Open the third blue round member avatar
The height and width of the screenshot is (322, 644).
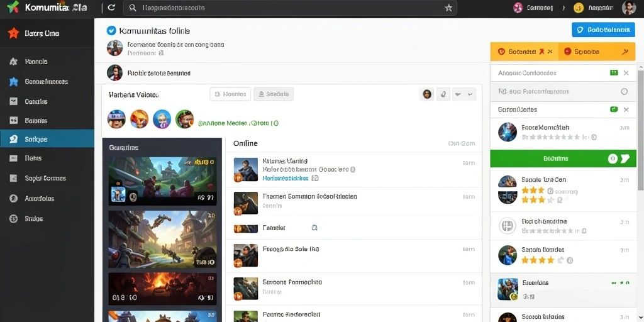pos(162,119)
